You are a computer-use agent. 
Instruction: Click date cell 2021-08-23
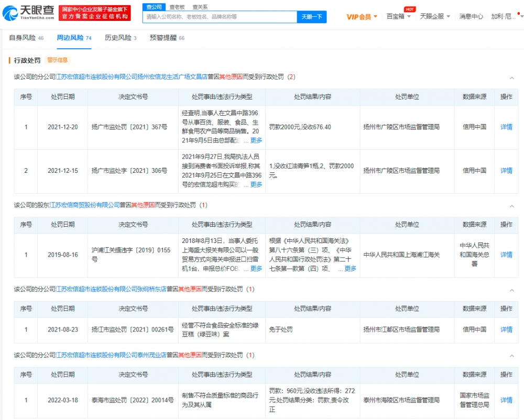click(62, 329)
